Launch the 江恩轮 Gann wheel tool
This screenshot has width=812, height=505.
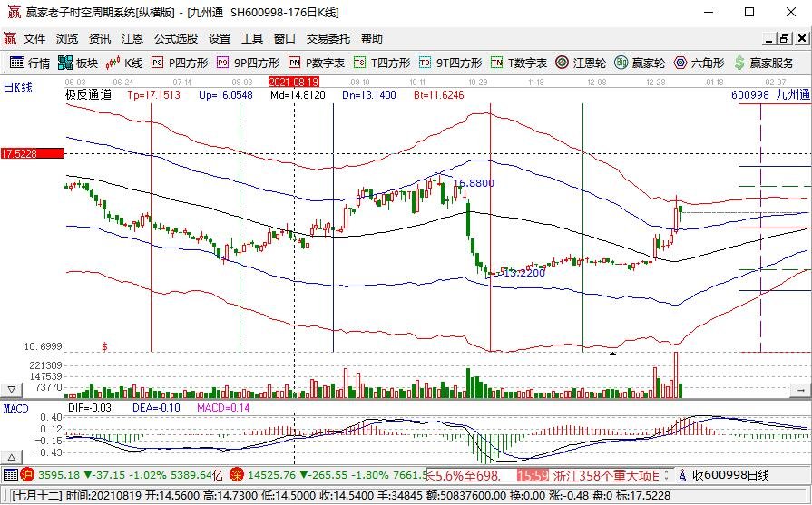click(581, 63)
